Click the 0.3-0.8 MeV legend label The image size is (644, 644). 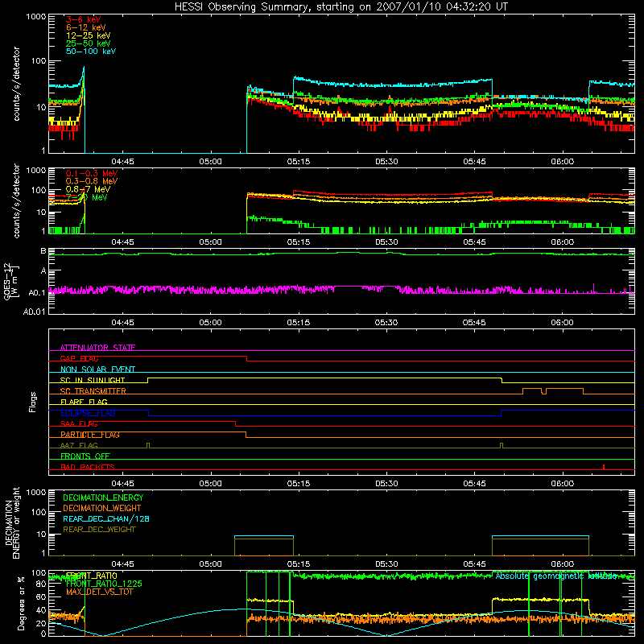tap(92, 181)
